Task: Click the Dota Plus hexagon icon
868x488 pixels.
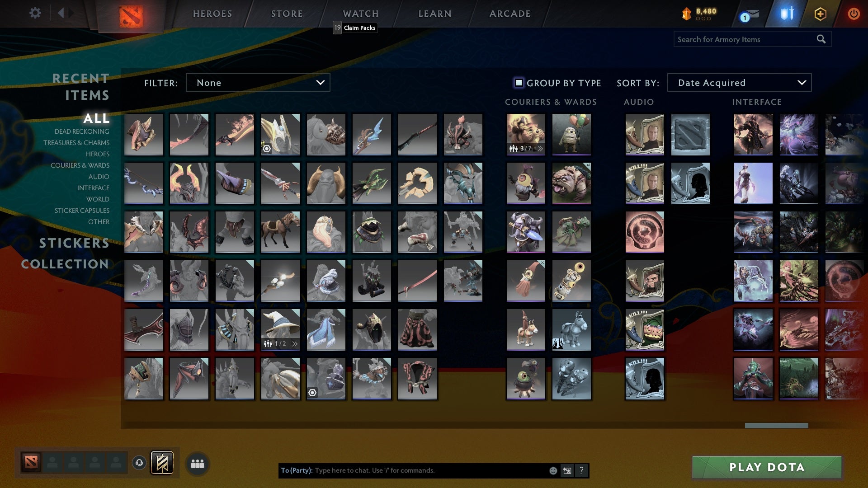Action: click(820, 14)
